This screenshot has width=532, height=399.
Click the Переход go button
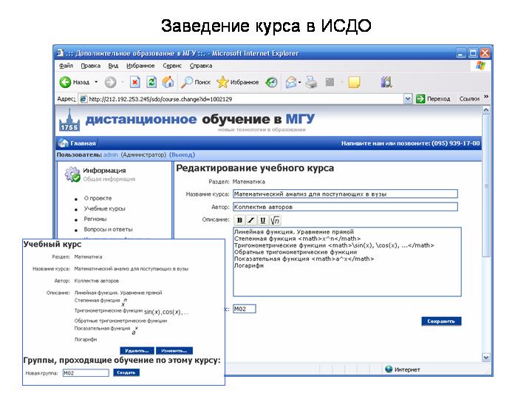tap(433, 99)
